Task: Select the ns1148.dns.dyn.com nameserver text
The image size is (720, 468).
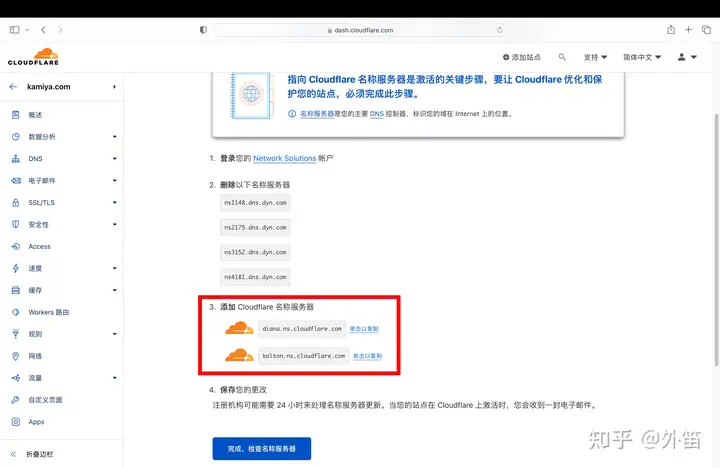Action: click(255, 203)
